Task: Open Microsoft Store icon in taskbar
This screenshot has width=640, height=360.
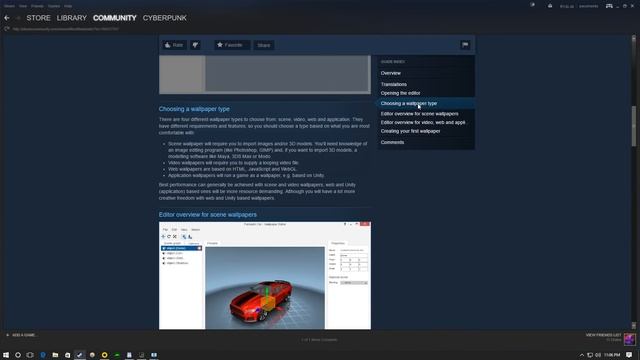Action: pos(67,355)
